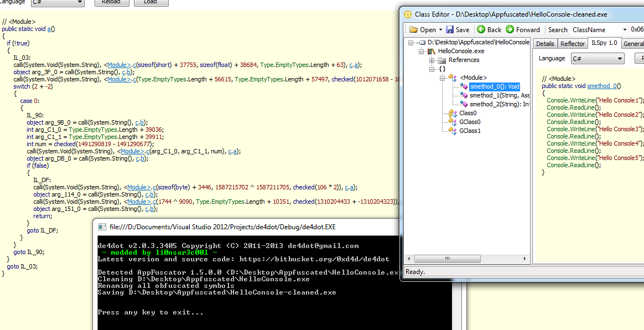Select the GClass0 class node
Image resolution: width=644 pixels, height=330 pixels.
pos(469,122)
